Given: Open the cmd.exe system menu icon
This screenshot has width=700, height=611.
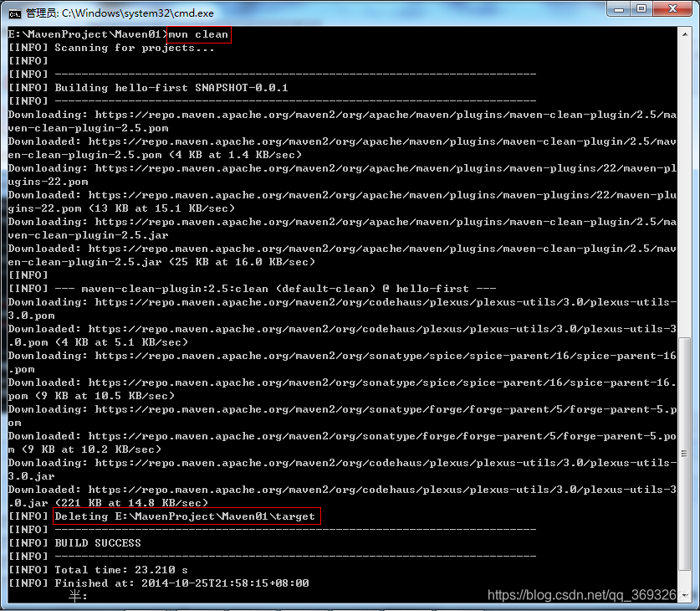Looking at the screenshot, I should [14, 14].
